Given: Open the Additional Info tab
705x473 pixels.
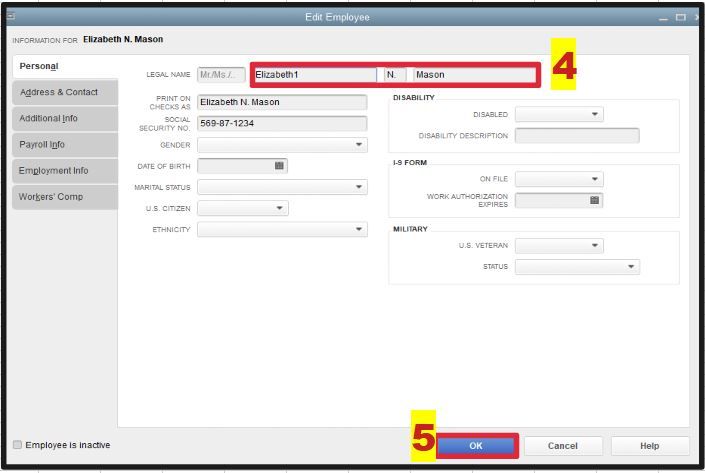Looking at the screenshot, I should click(x=65, y=118).
